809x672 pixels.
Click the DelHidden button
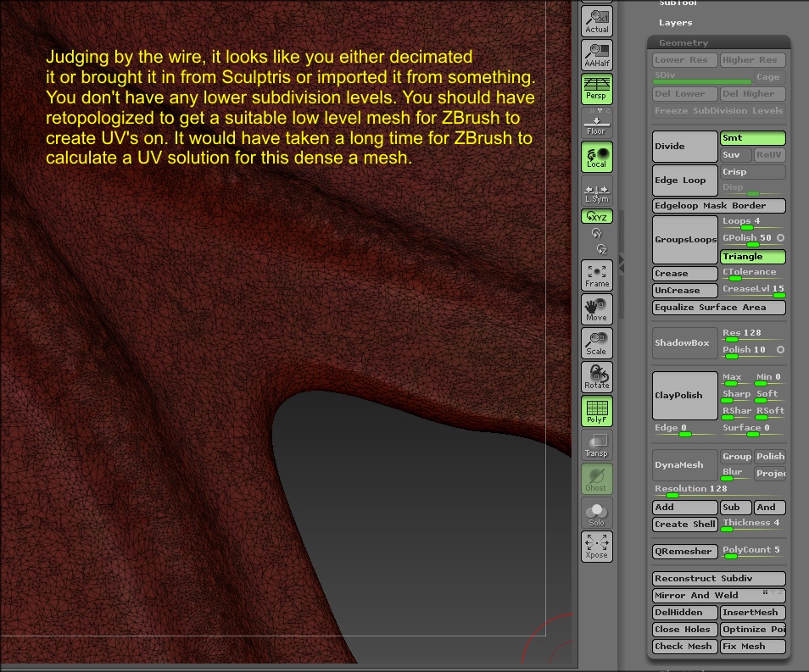tap(684, 613)
